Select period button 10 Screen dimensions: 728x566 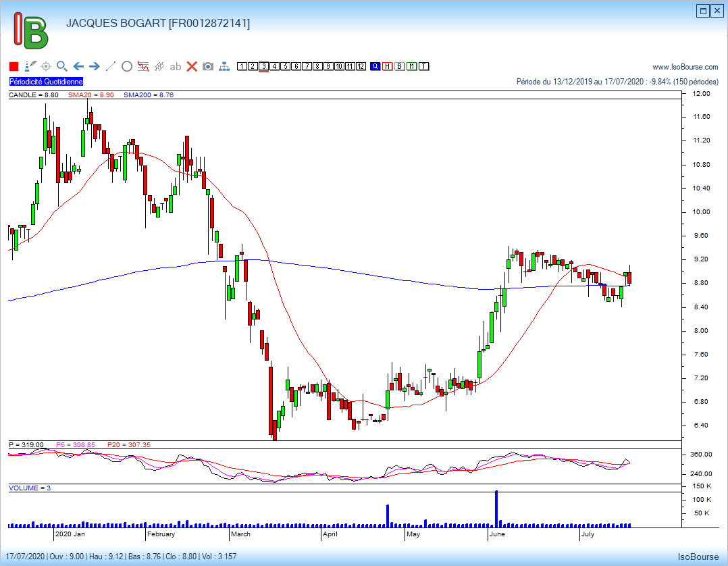(x=340, y=66)
